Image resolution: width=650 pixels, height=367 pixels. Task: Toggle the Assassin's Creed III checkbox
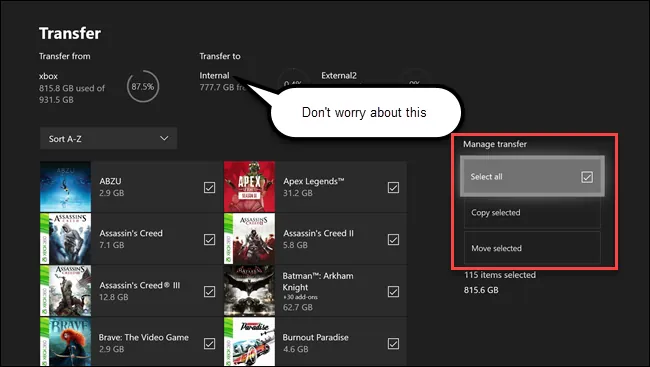tap(209, 292)
